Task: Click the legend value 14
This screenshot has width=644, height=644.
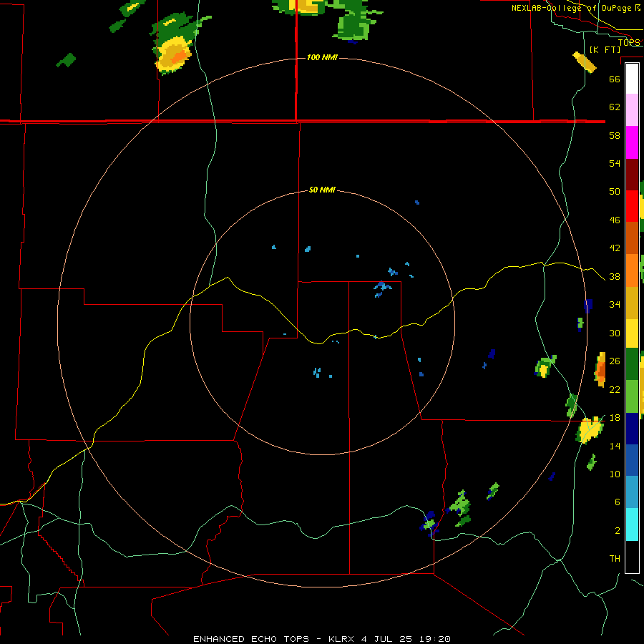Action: [615, 446]
